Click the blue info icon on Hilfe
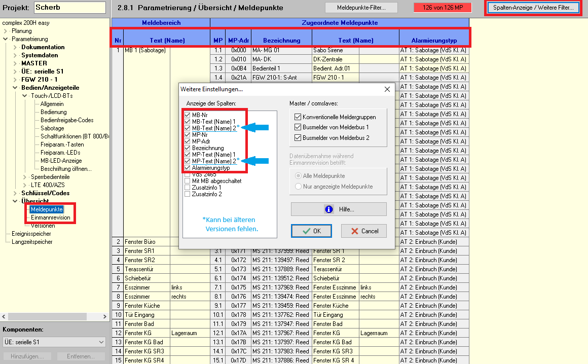The height and width of the screenshot is (364, 588). [329, 209]
